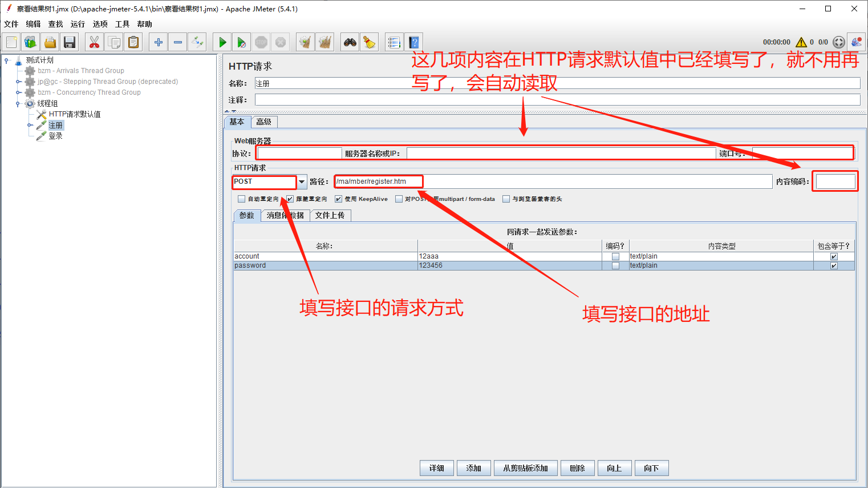Select the 文件上传 tab

pos(330,215)
